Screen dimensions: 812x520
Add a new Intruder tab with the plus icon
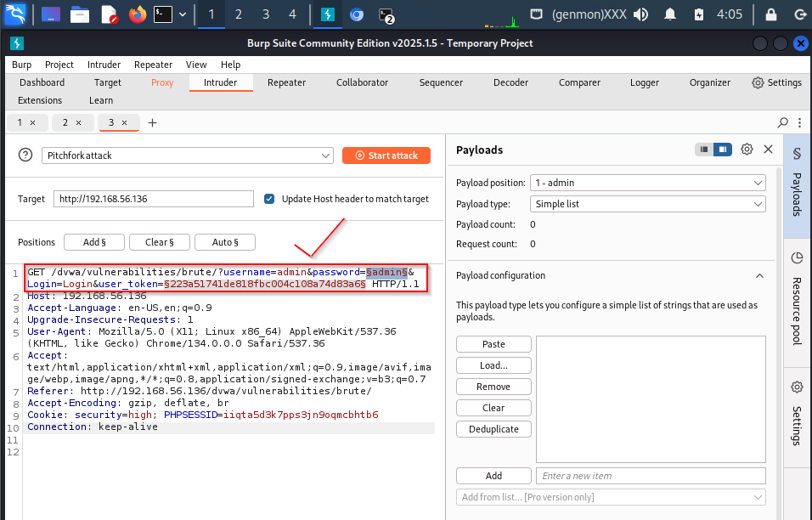click(x=152, y=122)
